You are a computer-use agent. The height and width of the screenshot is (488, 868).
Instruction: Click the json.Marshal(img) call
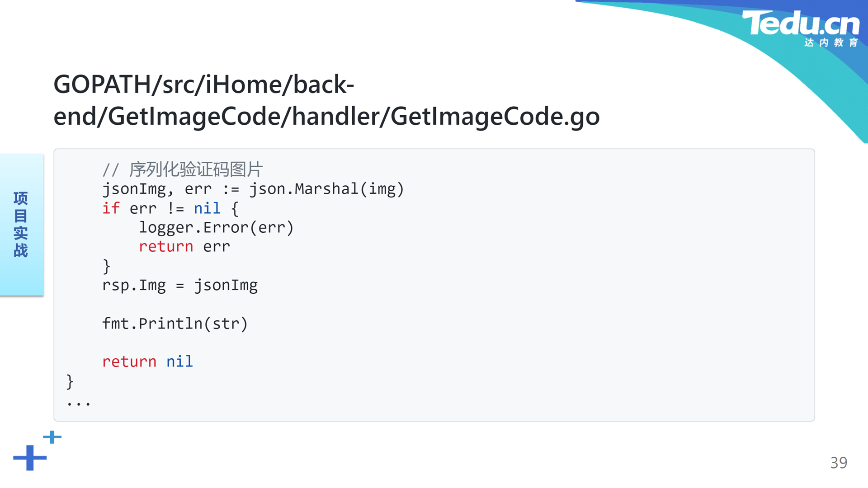pos(326,189)
